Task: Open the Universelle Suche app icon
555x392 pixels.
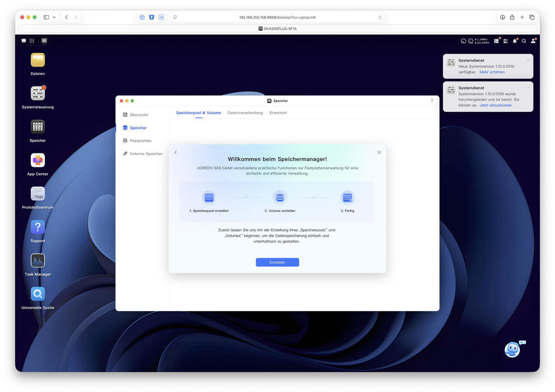Action: tap(38, 294)
